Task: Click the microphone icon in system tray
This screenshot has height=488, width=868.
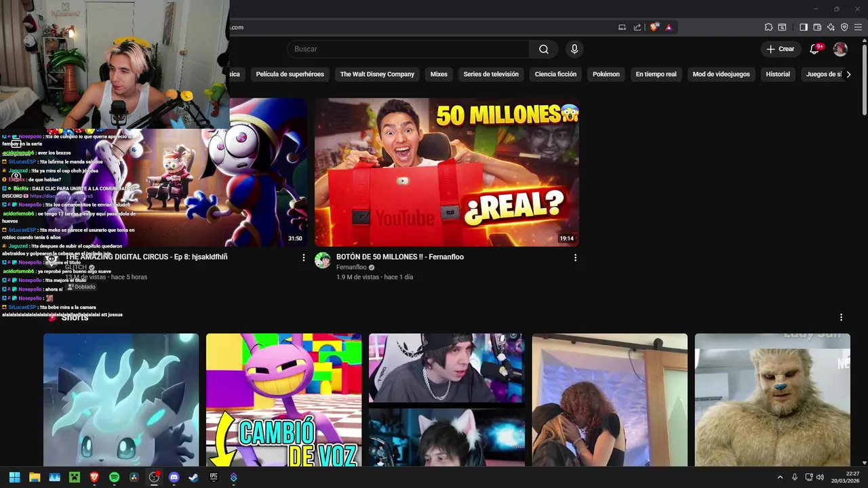Action: 795,477
